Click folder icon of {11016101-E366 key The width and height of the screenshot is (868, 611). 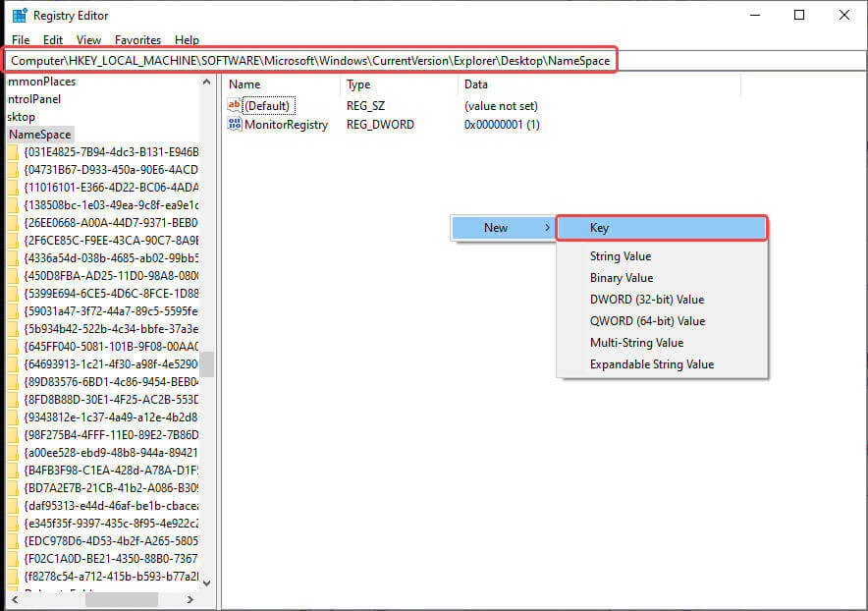point(14,188)
